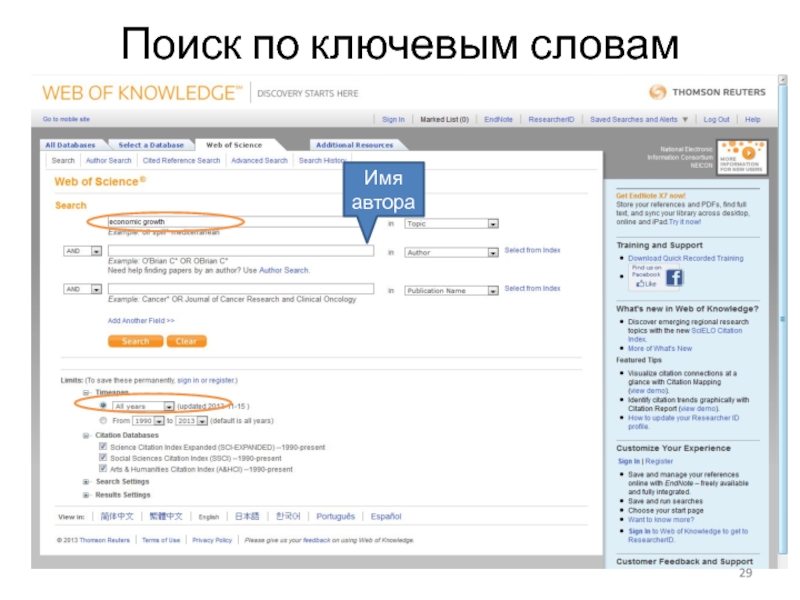Select the All years timespan radio button
Image resolution: width=800 pixels, height=600 pixels.
pyautogui.click(x=103, y=406)
